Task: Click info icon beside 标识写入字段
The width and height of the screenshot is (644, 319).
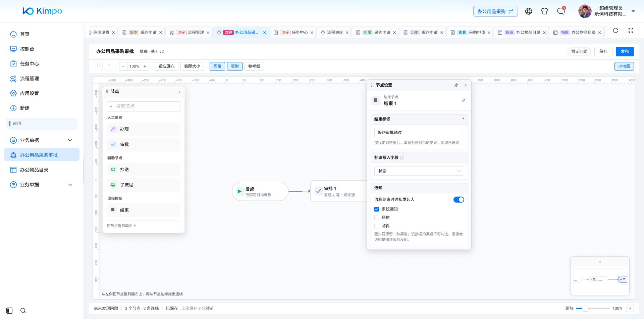Action: click(x=402, y=157)
